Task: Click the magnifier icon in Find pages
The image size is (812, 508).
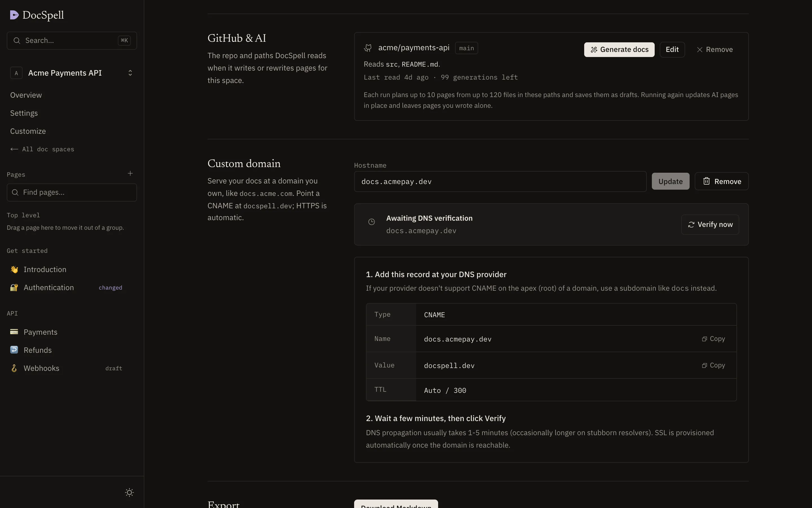Action: click(x=15, y=192)
